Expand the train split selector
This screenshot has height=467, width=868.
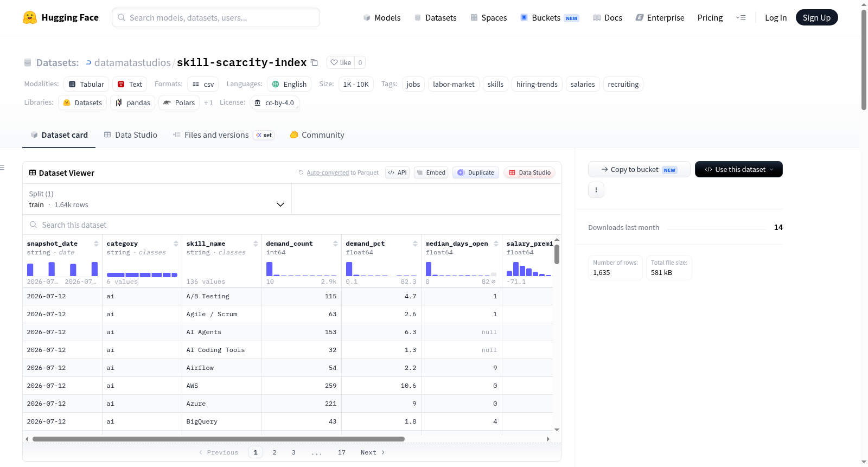[157, 199]
